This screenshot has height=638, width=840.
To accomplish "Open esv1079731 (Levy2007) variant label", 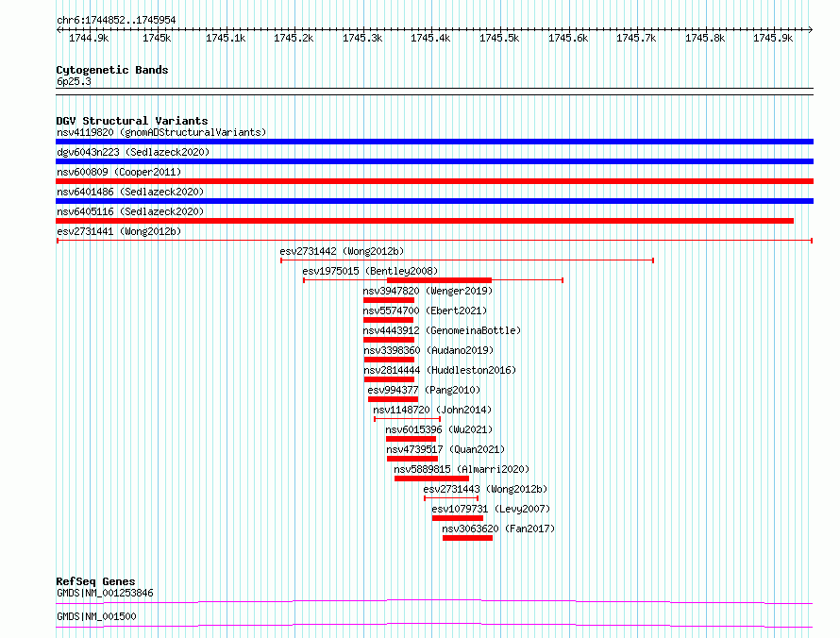I will coord(491,509).
